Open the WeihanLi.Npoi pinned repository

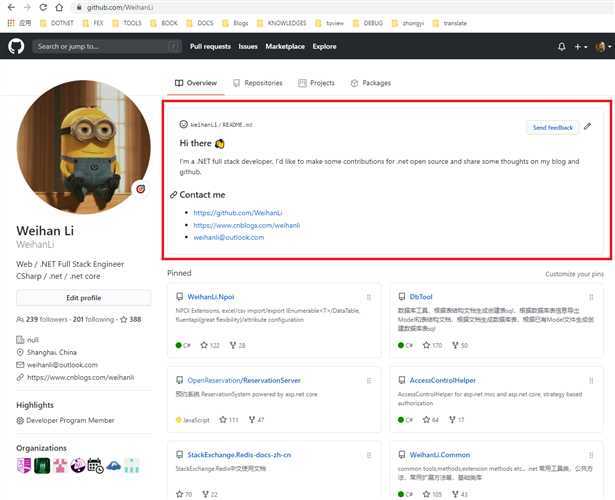click(211, 297)
